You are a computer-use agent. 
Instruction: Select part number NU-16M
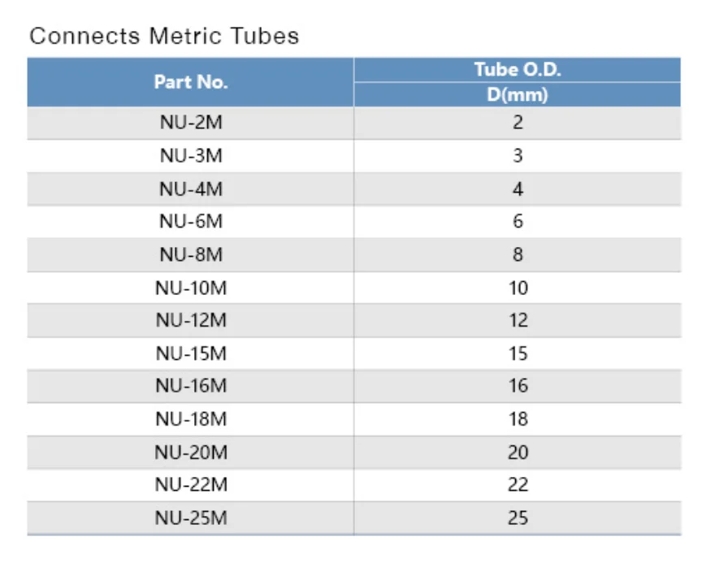[191, 386]
